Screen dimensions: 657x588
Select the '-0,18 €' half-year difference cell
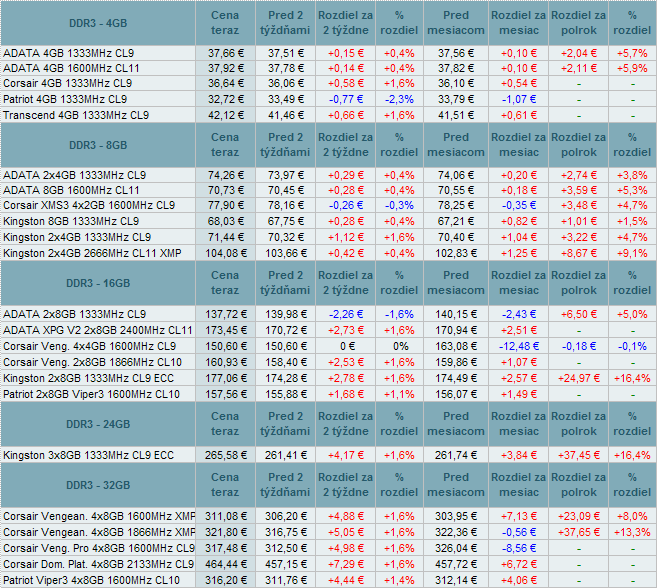coord(579,346)
